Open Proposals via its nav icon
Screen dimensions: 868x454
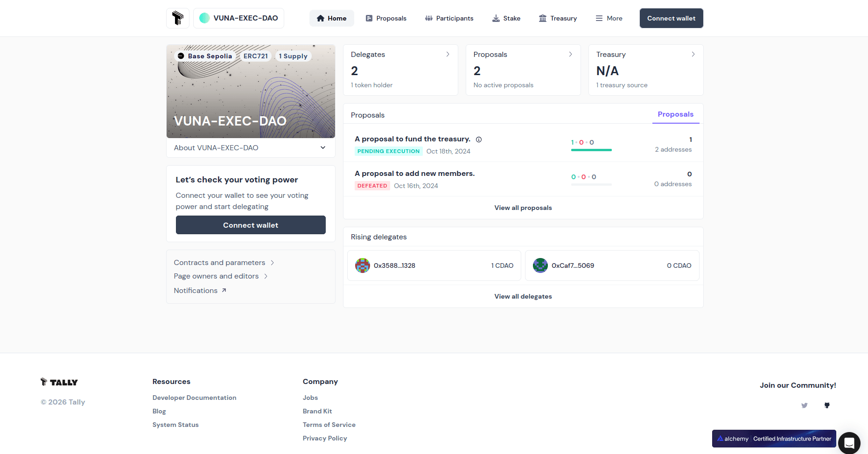(369, 18)
